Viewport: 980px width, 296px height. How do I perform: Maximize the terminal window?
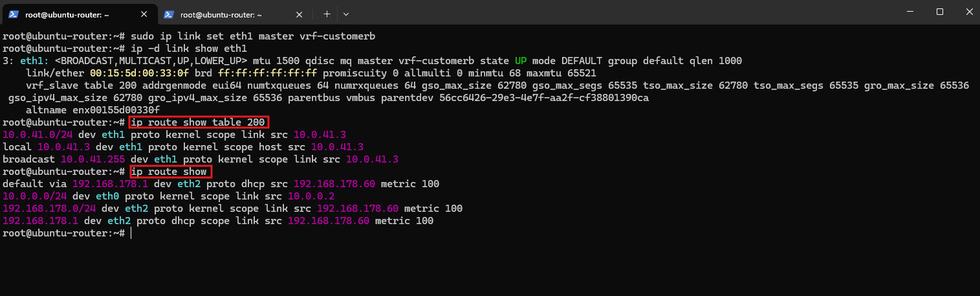pyautogui.click(x=940, y=12)
